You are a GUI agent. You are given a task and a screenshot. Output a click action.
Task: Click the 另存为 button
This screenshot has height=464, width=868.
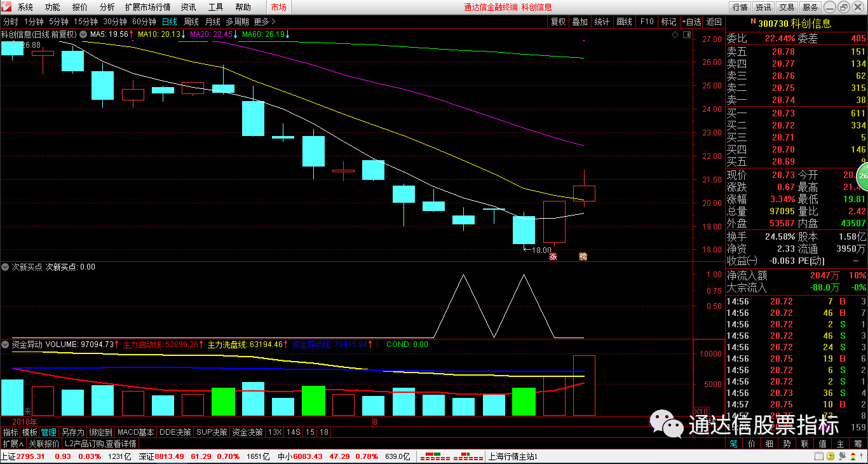point(73,432)
